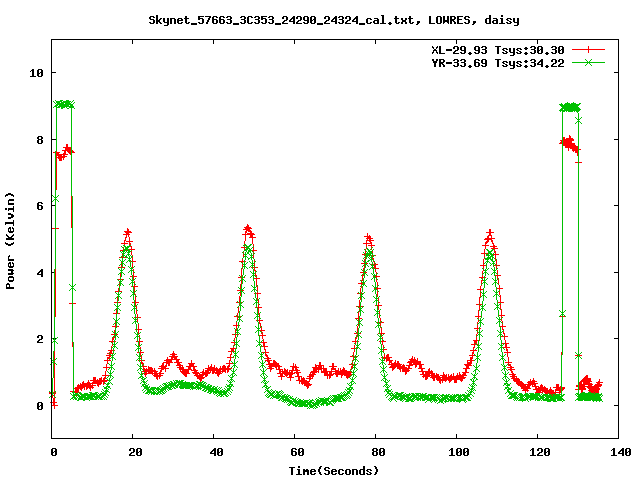
Task: Click the x-axis tick label 80
Action: pyautogui.click(x=378, y=452)
